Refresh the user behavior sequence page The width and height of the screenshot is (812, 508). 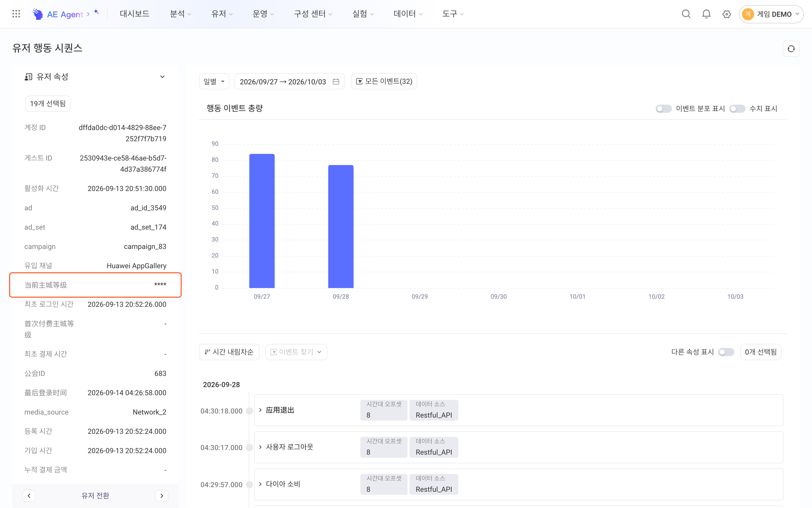(791, 49)
